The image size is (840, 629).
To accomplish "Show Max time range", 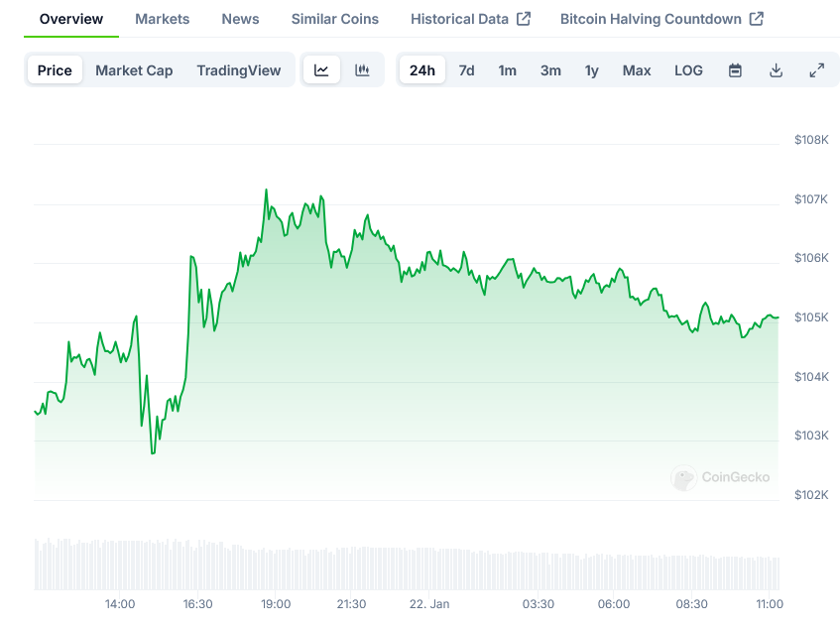I will point(637,70).
